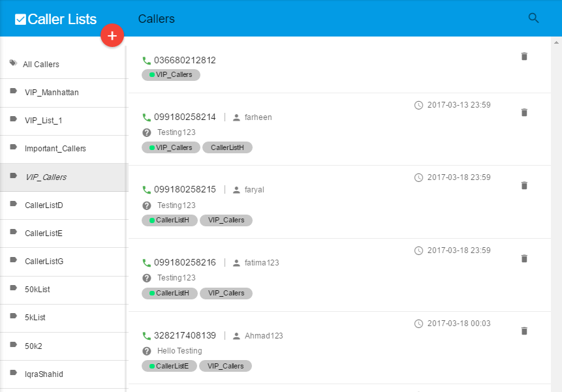This screenshot has width=562, height=392.
Task: Click clock icon next to 2017-03-13 23:59
Action: tap(418, 105)
